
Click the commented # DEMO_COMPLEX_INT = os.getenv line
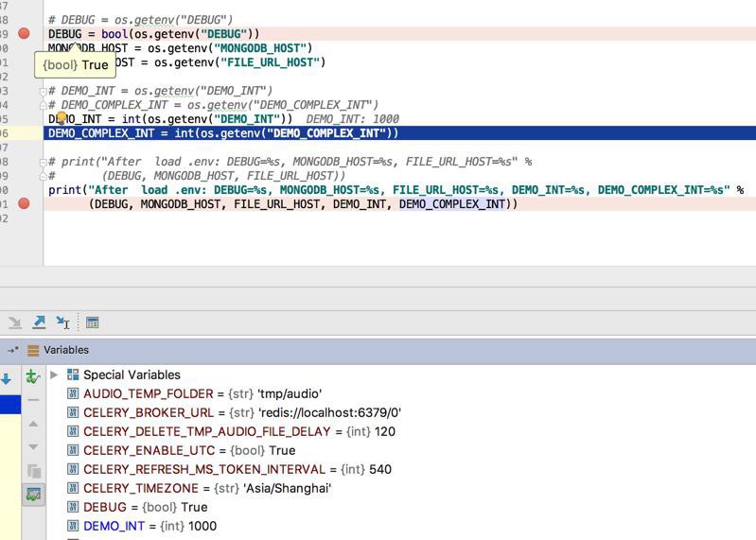(x=213, y=105)
